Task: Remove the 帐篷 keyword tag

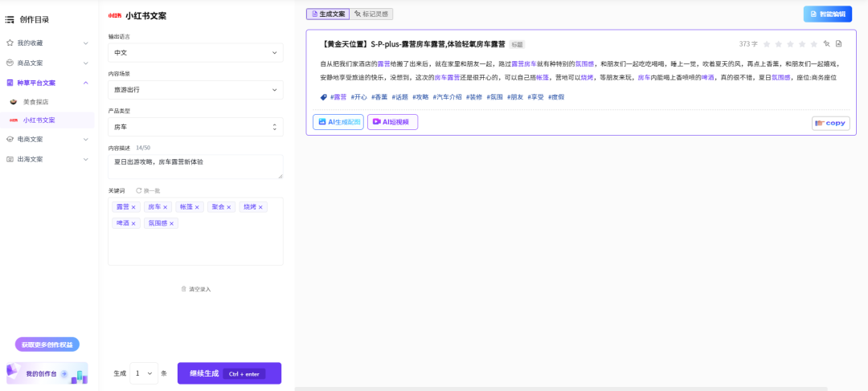Action: [x=198, y=207]
